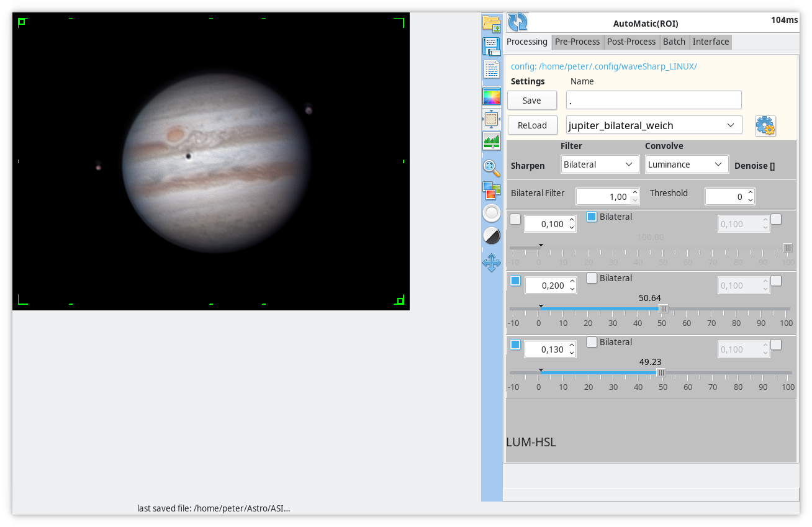Enable the Bilateral checkbox in 0,200 layer
This screenshot has width=812, height=527.
[592, 278]
